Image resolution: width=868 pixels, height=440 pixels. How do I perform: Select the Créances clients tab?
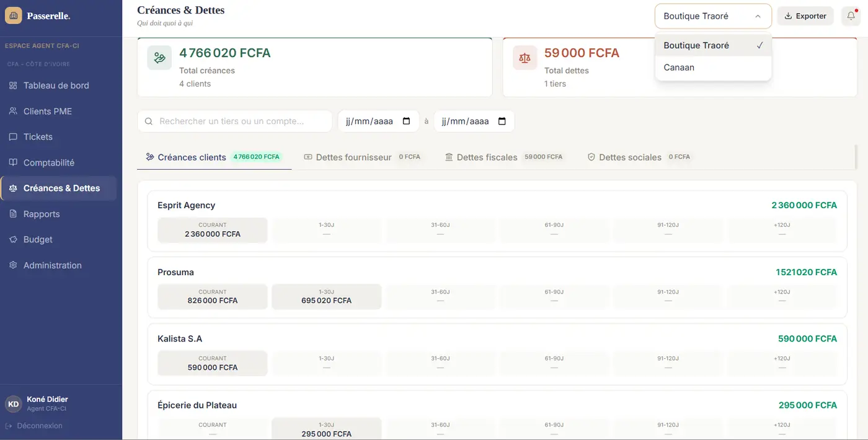[214, 157]
